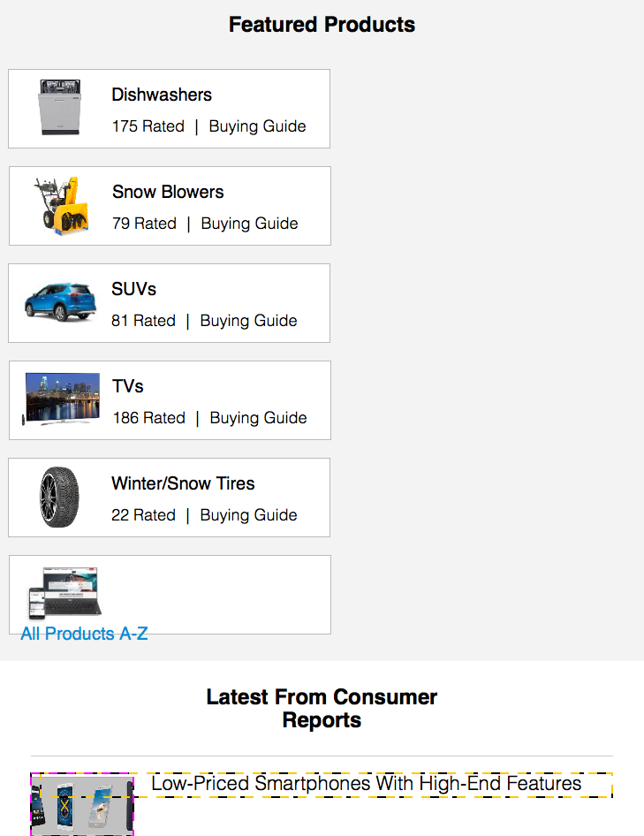View the 79 Rated snow blowers
The height and width of the screenshot is (836, 644).
145,224
